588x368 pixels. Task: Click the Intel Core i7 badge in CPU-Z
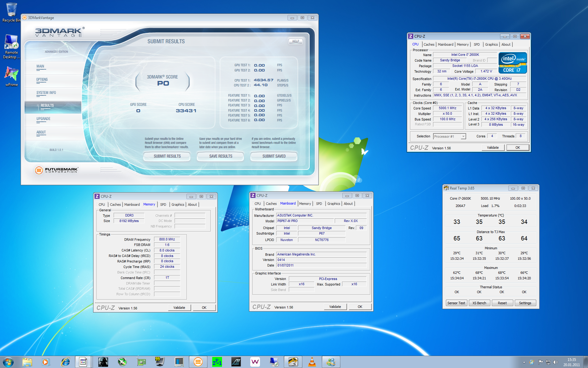(513, 63)
